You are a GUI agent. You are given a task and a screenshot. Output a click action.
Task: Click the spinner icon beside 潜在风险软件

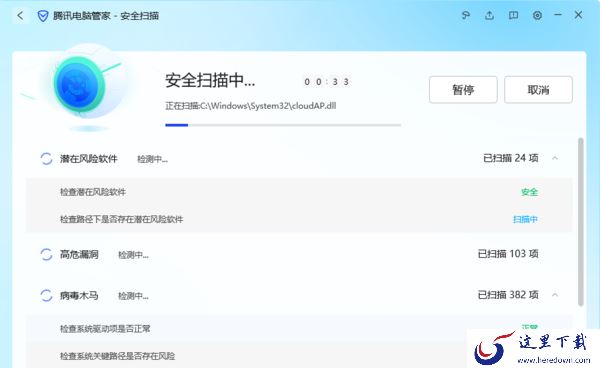coord(46,158)
